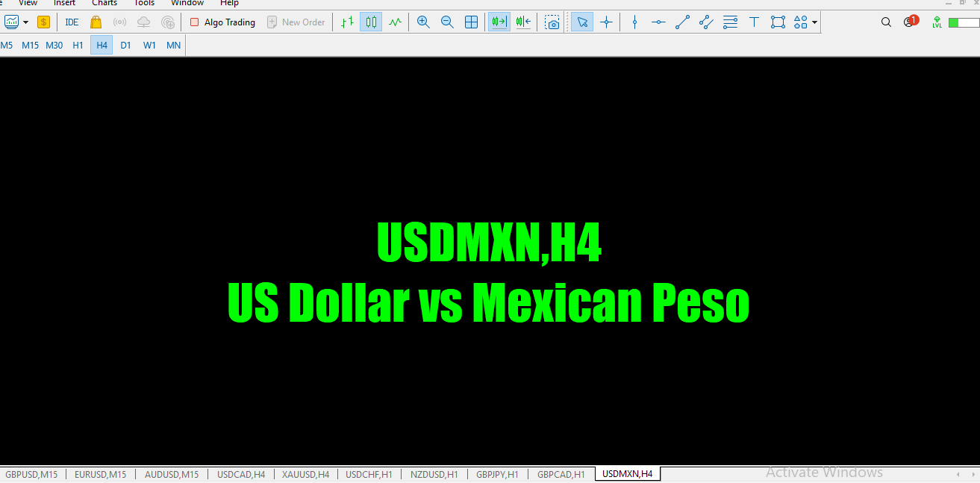Enable auto scroll to latest bar
The width and height of the screenshot is (980, 483).
pyautogui.click(x=498, y=22)
